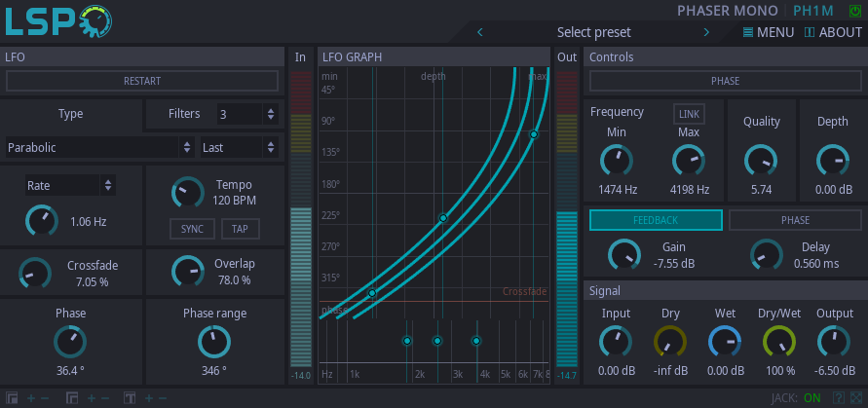Image resolution: width=868 pixels, height=408 pixels.
Task: Open the Parabolic LFO type dropdown
Action: (100, 148)
